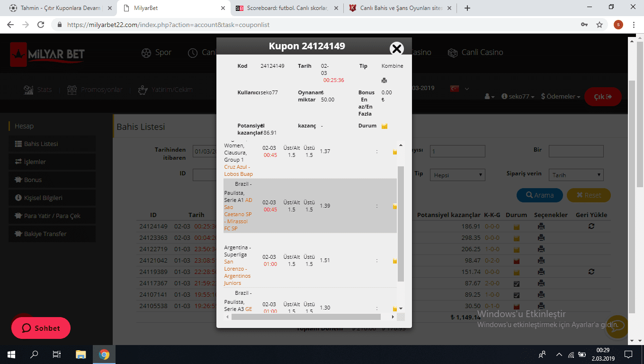Click the popup horizontal scrollbar right arrow

pos(393,317)
